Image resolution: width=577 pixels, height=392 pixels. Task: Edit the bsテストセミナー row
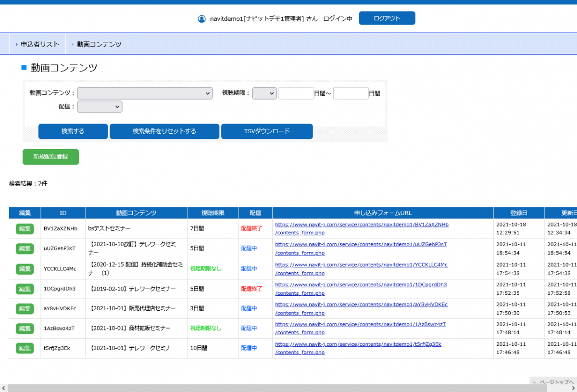point(25,229)
